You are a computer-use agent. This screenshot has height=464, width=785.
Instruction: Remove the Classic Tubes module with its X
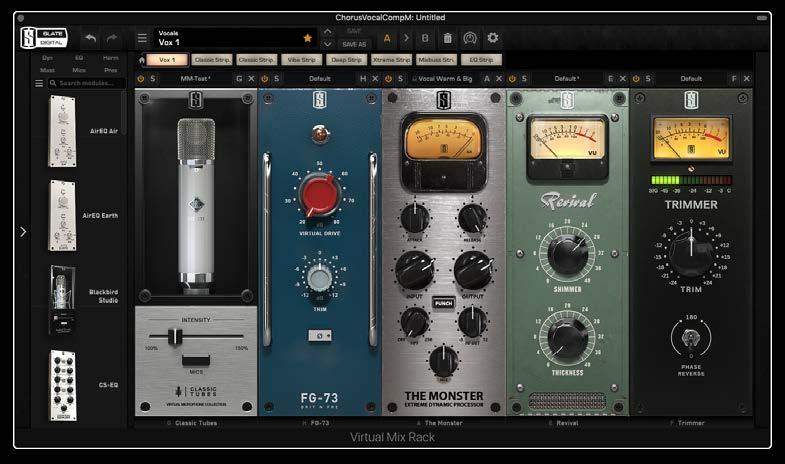tap(251, 79)
